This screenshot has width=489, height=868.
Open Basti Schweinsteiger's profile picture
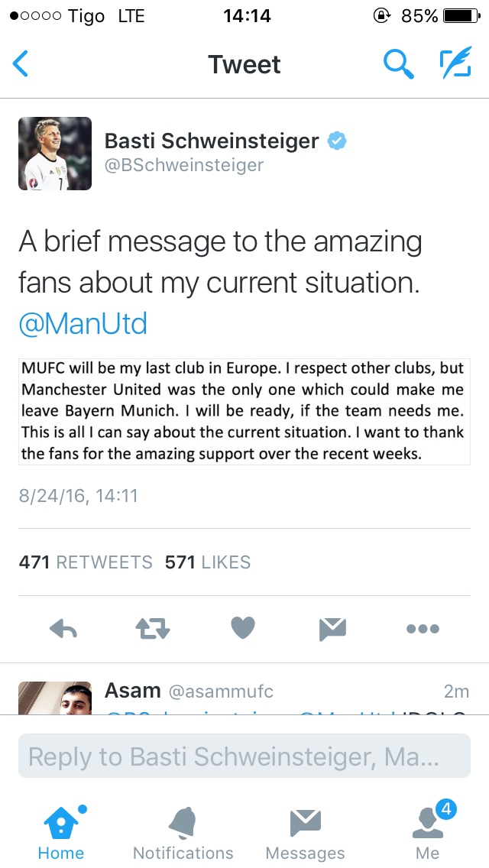tap(55, 154)
